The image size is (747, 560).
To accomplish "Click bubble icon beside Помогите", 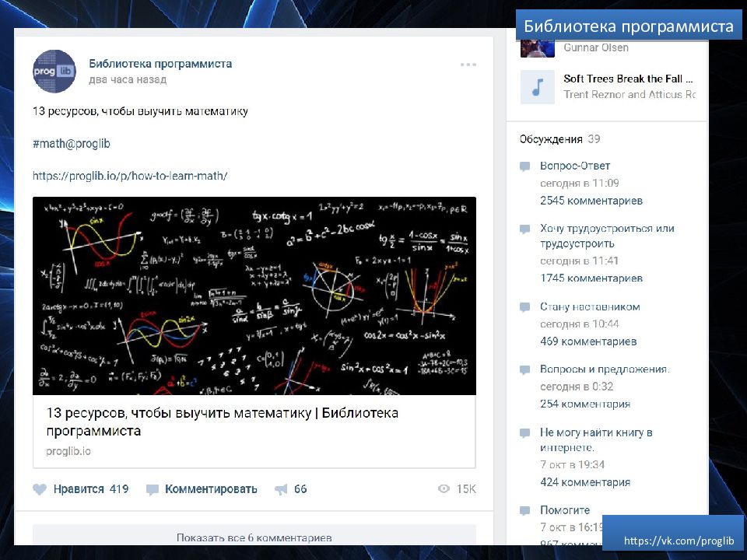I will 524,510.
